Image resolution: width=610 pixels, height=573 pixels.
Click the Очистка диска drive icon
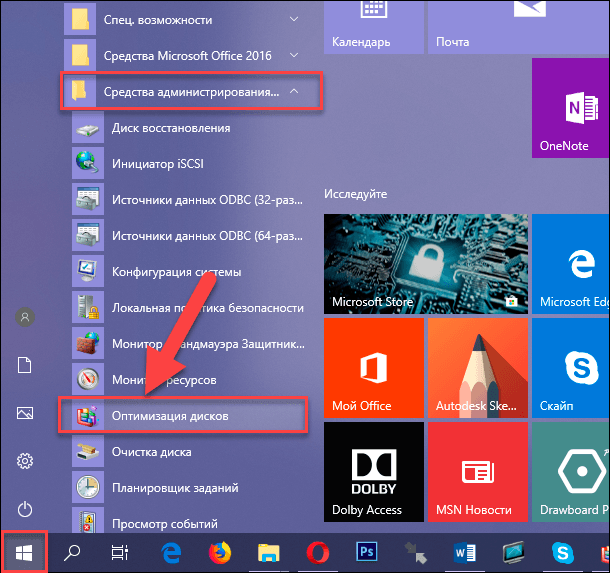[88, 452]
